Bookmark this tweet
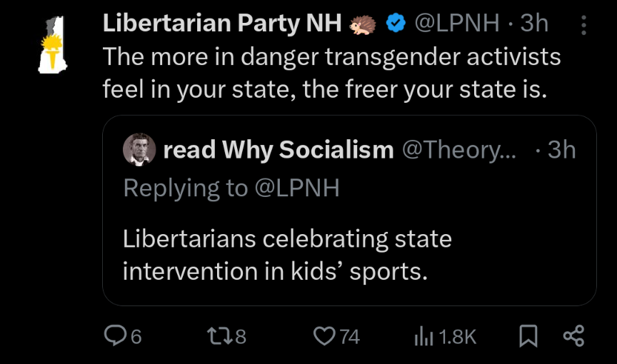The height and width of the screenshot is (364, 617). [528, 336]
